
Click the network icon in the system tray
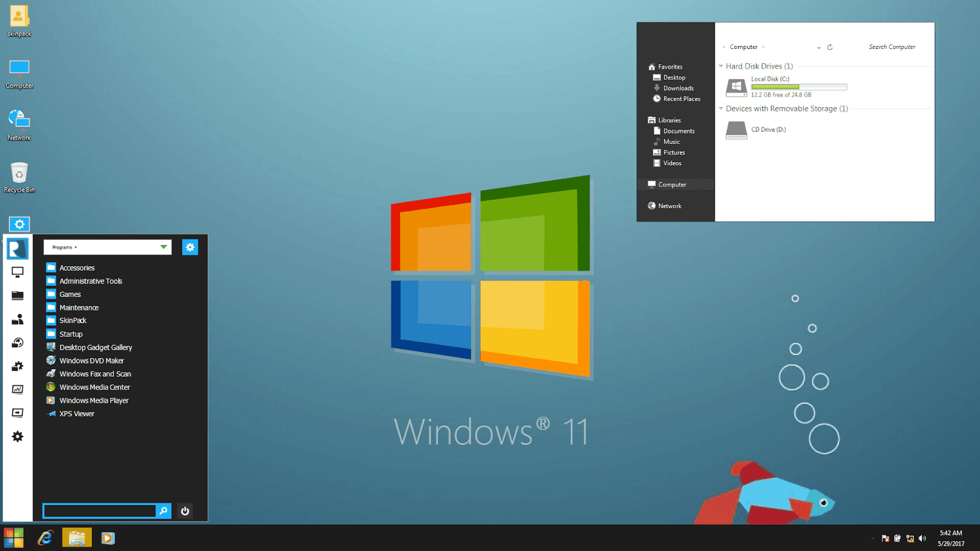pos(910,538)
